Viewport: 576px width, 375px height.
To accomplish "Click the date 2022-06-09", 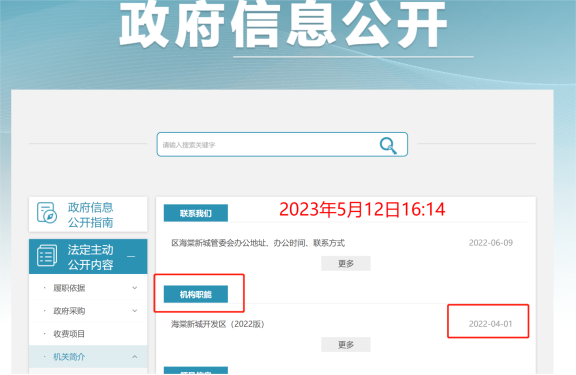I will pyautogui.click(x=491, y=243).
